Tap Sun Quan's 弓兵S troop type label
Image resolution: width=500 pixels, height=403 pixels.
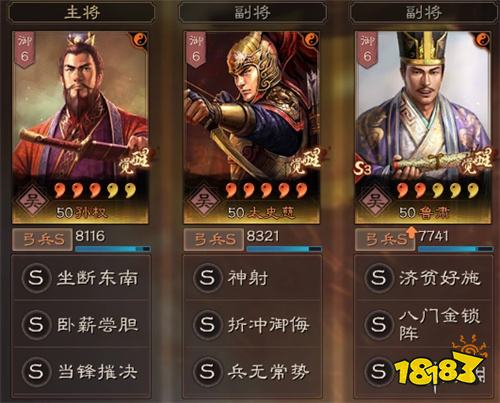(42, 239)
